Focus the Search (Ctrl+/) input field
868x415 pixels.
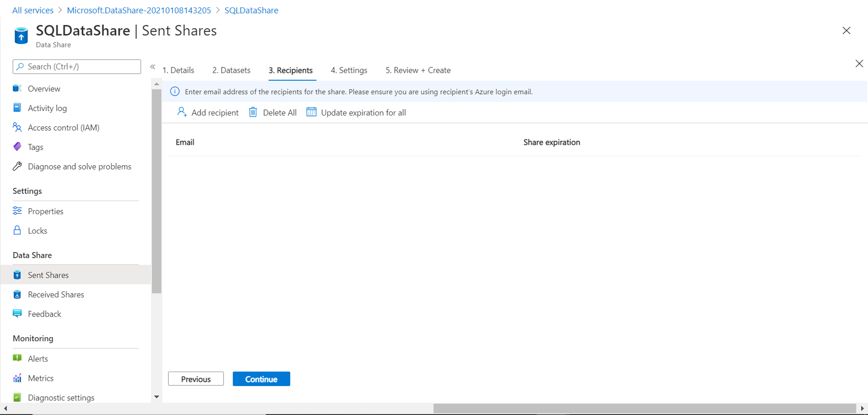(x=77, y=66)
